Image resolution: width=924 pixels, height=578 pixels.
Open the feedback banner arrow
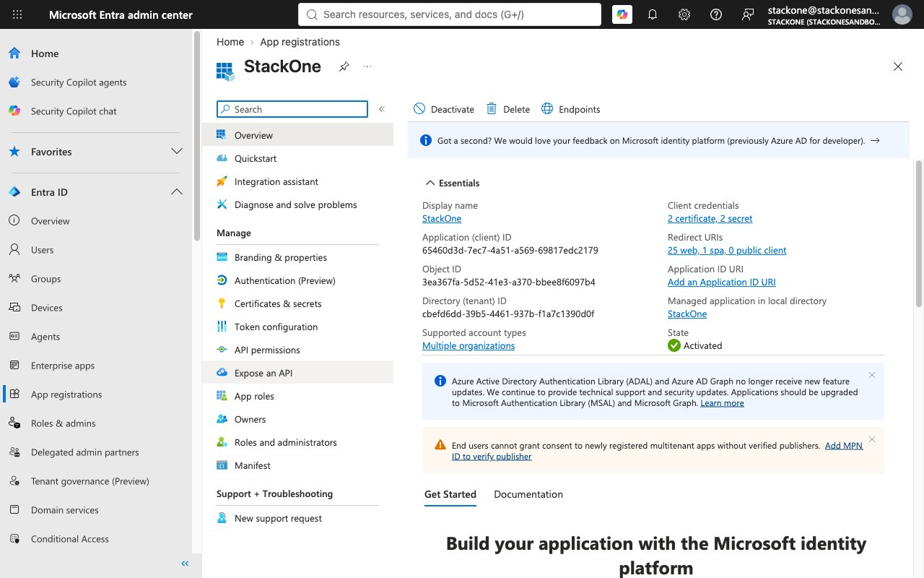(x=875, y=141)
